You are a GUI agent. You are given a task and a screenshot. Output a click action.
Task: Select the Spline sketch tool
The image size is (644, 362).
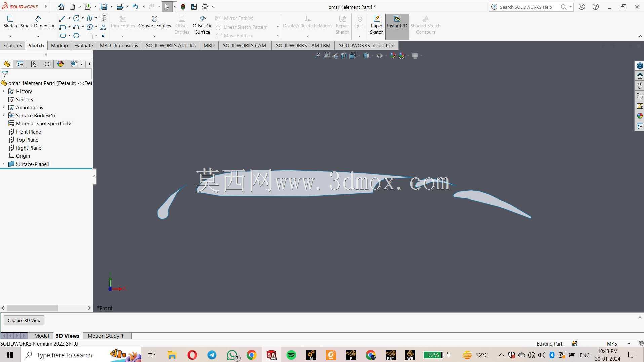coord(90,18)
